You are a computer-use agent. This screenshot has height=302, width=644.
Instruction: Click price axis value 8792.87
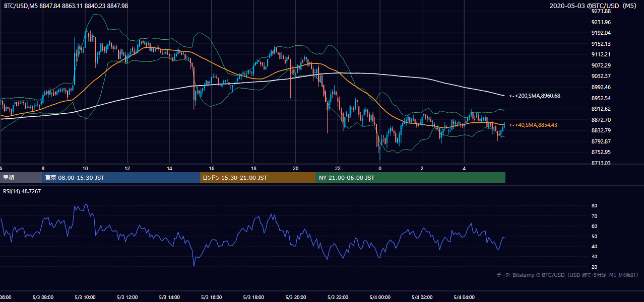(601, 141)
